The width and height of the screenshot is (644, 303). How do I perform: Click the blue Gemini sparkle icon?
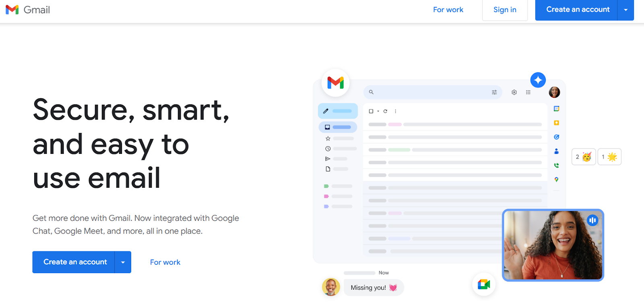[538, 80]
